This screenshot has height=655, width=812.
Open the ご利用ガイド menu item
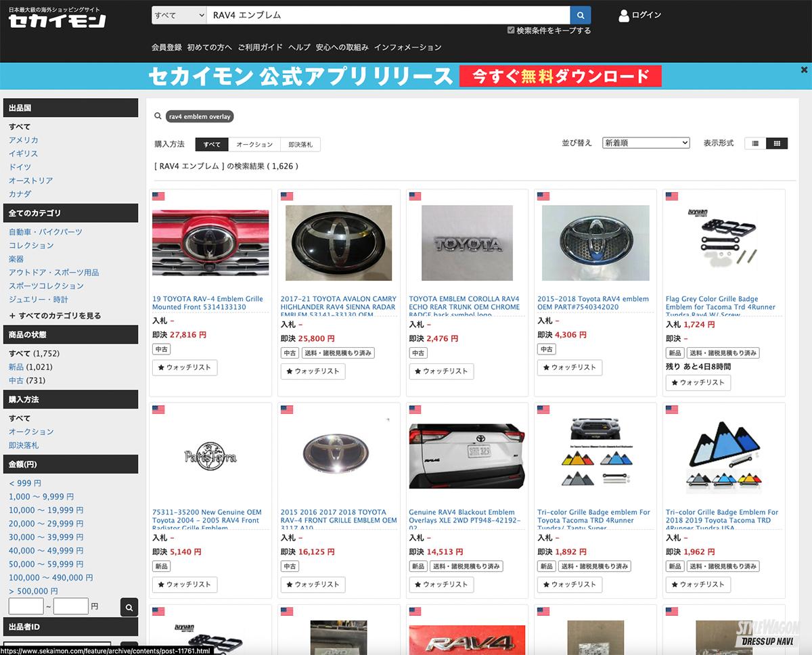(260, 47)
